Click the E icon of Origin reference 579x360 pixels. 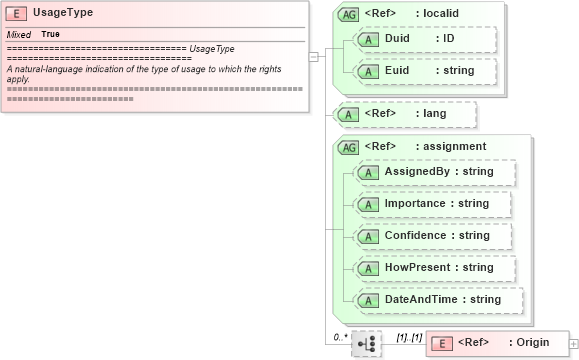point(442,344)
